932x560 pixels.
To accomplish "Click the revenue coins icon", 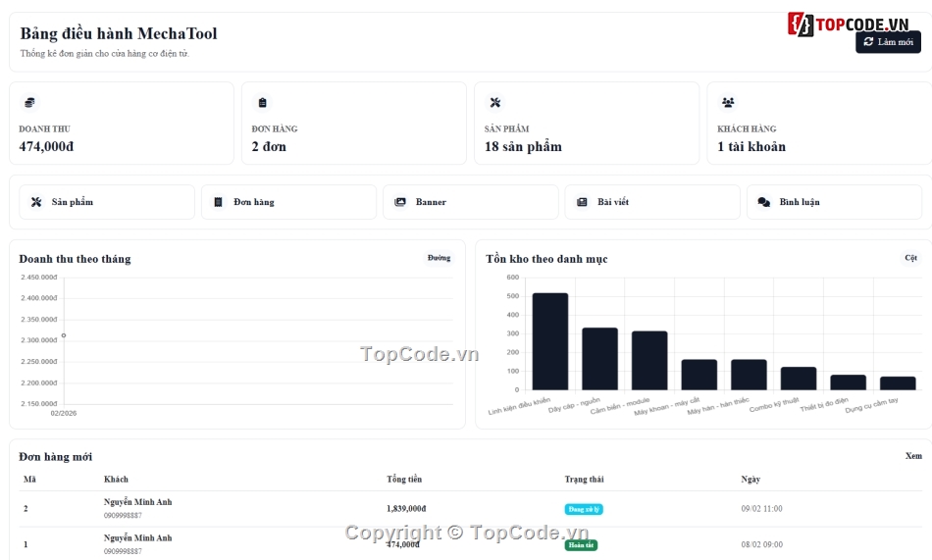I will click(29, 103).
